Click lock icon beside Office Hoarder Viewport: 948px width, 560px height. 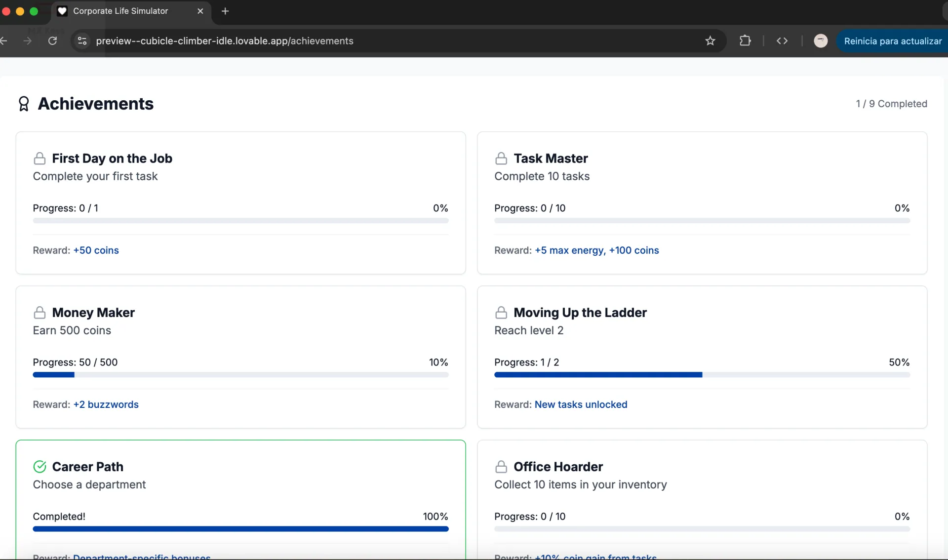coord(501,467)
